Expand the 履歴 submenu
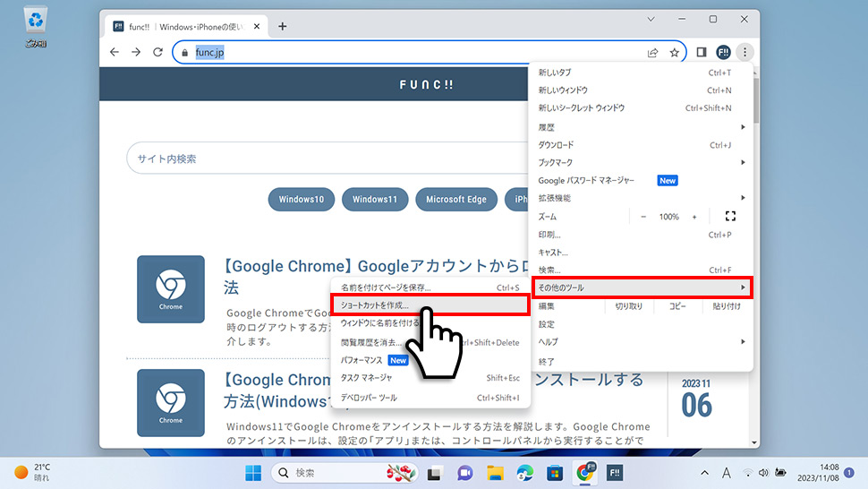This screenshot has width=868, height=489. tap(641, 127)
